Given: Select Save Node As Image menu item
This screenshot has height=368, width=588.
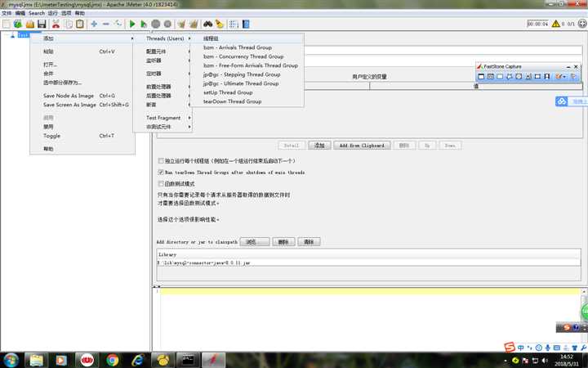Looking at the screenshot, I should [x=82, y=96].
